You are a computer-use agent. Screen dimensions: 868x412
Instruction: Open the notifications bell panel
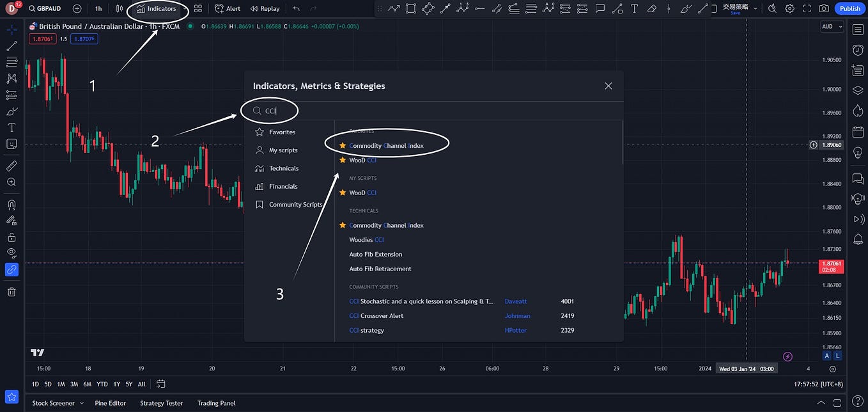click(x=858, y=240)
